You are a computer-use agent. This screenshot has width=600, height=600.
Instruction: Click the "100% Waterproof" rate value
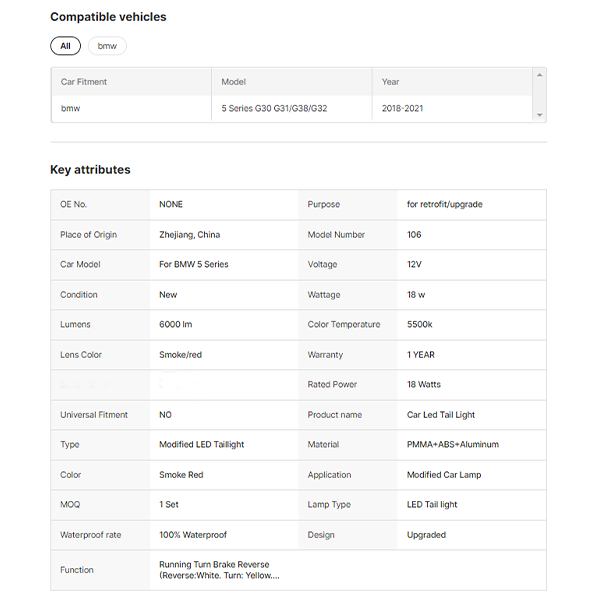tap(193, 535)
